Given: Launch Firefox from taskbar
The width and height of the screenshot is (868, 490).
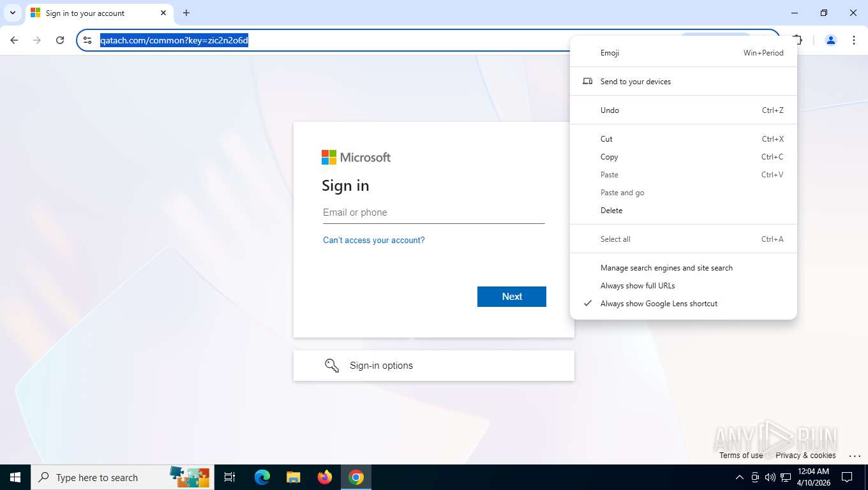Looking at the screenshot, I should 325,477.
